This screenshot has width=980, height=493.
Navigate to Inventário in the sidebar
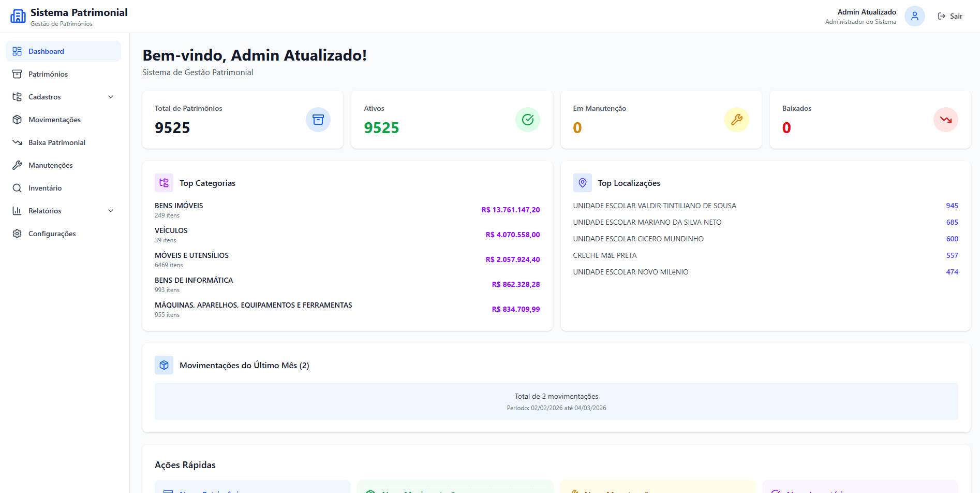(45, 188)
